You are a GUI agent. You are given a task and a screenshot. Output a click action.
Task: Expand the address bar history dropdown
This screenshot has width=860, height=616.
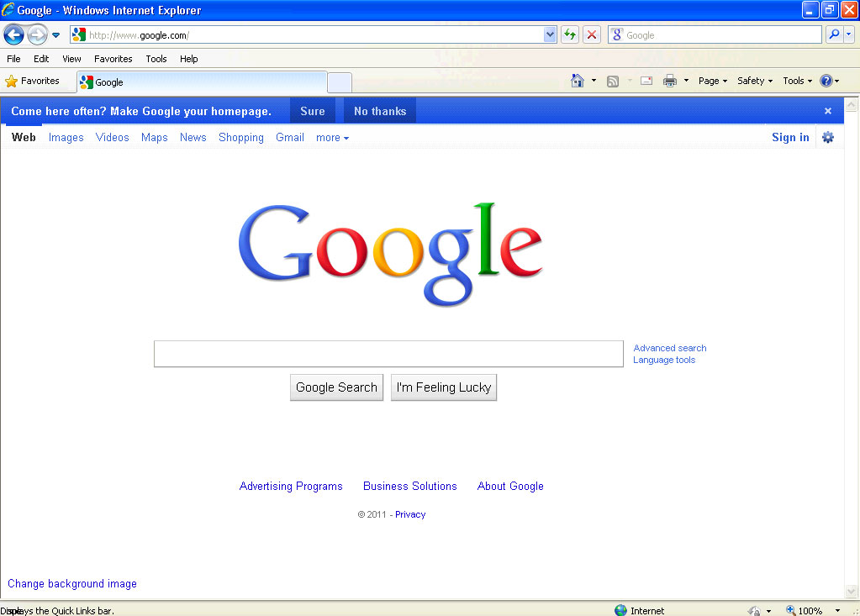549,34
